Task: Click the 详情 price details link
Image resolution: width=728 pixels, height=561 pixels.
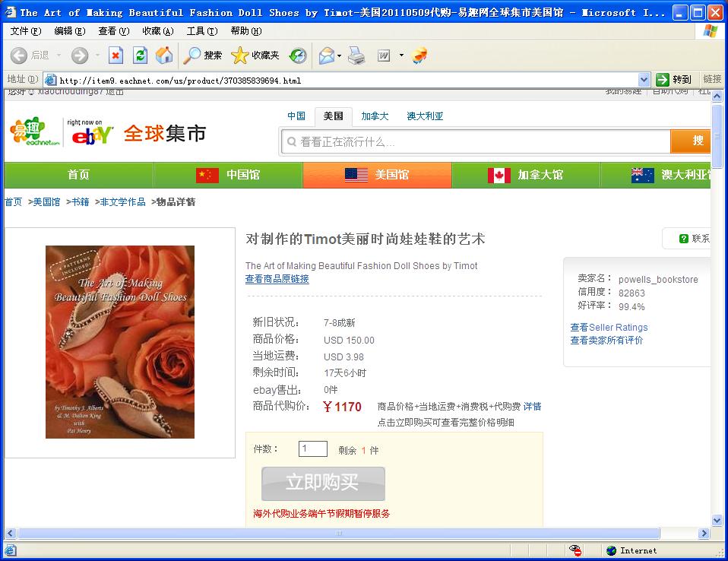Action: (x=532, y=407)
